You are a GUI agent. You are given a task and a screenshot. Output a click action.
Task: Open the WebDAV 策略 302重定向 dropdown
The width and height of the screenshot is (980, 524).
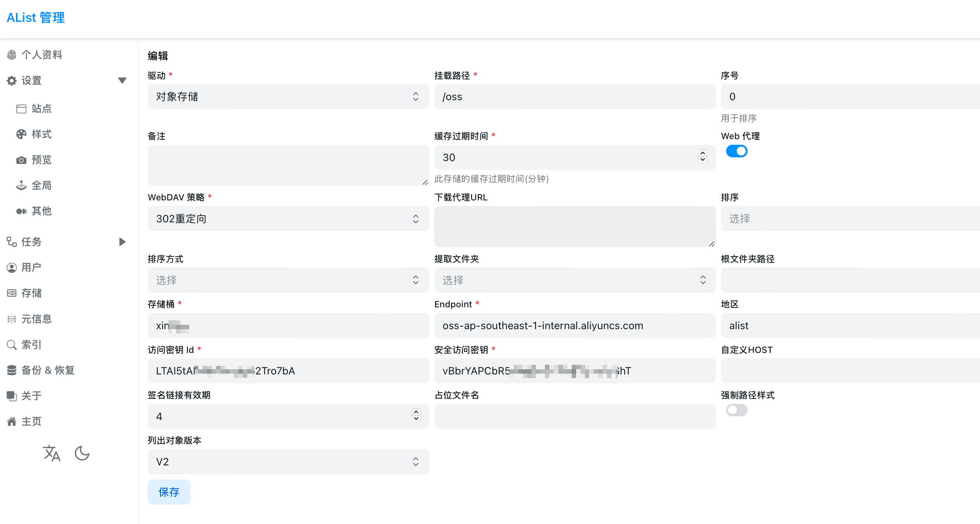tap(288, 219)
